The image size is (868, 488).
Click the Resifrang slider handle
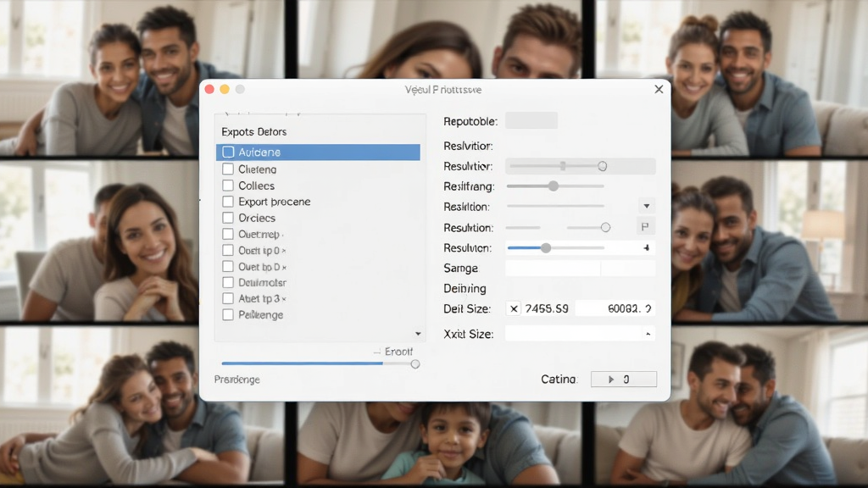pos(554,186)
